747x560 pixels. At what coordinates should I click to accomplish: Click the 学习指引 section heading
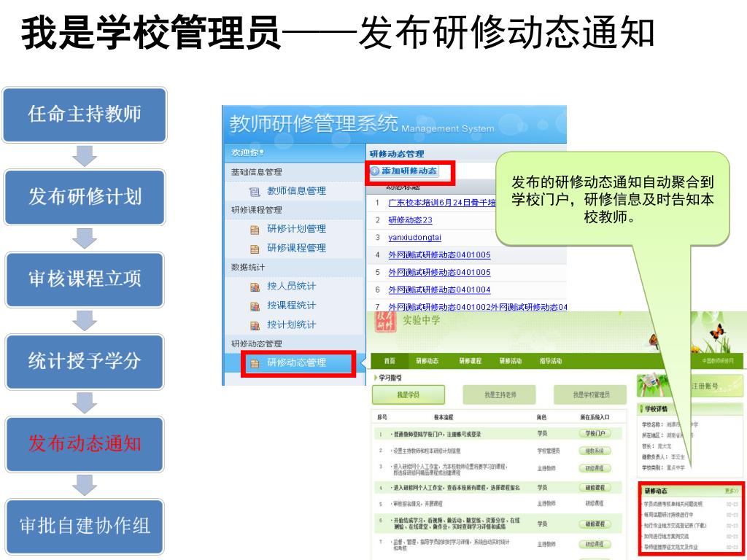[x=390, y=378]
